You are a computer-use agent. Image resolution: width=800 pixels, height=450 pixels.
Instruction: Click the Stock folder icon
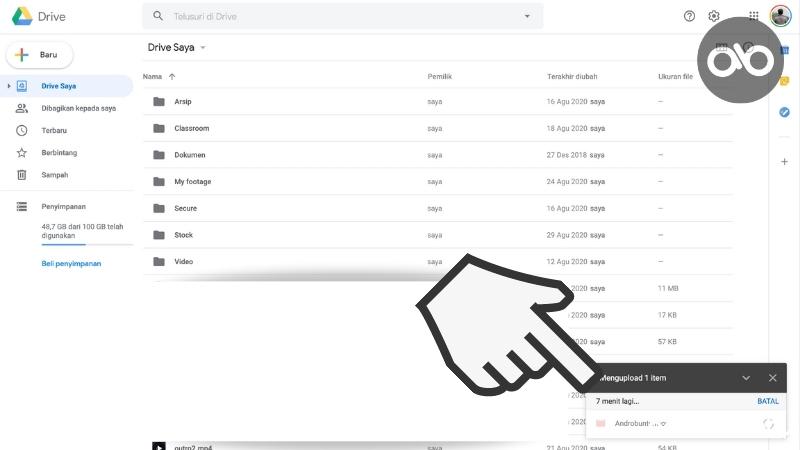pos(159,235)
